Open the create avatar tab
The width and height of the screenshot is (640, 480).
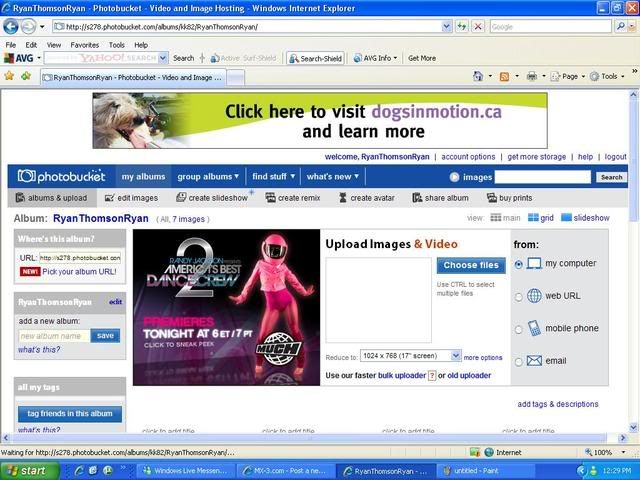coord(367,198)
